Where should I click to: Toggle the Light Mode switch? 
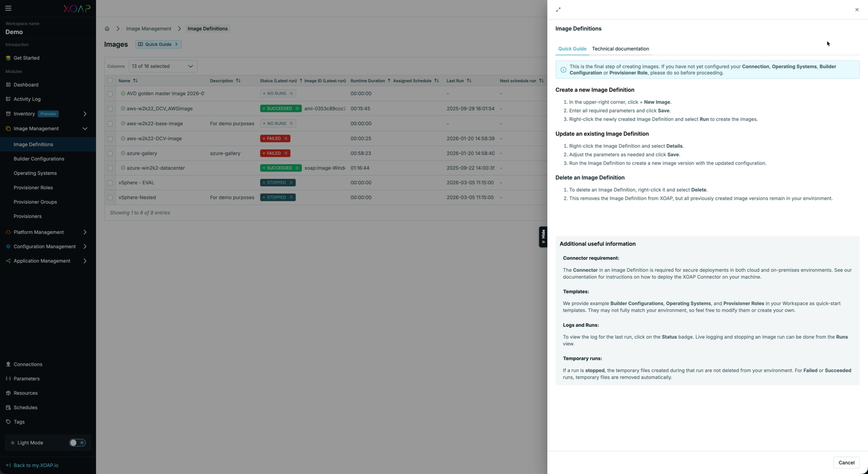tap(77, 443)
